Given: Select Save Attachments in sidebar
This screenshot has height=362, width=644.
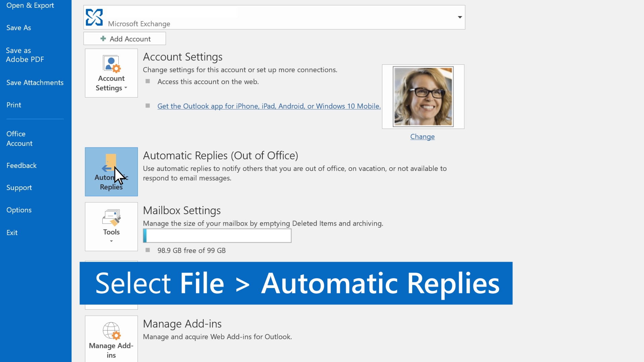Looking at the screenshot, I should [x=35, y=82].
